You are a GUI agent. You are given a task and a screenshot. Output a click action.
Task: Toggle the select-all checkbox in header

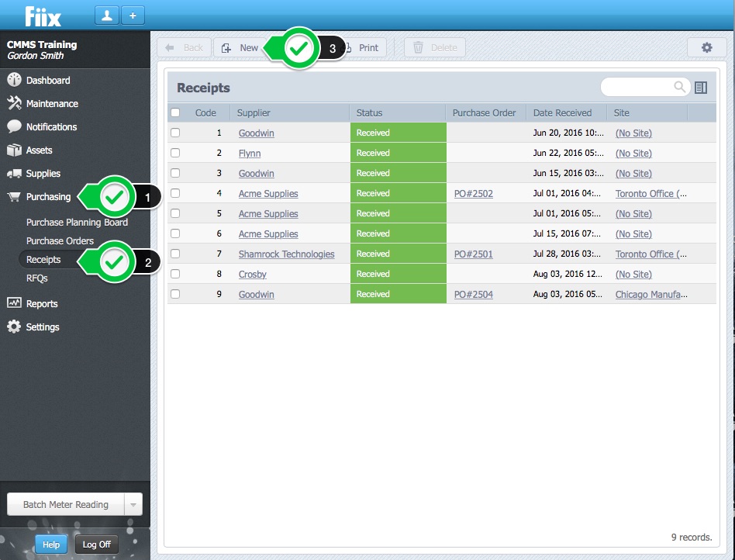coord(175,112)
